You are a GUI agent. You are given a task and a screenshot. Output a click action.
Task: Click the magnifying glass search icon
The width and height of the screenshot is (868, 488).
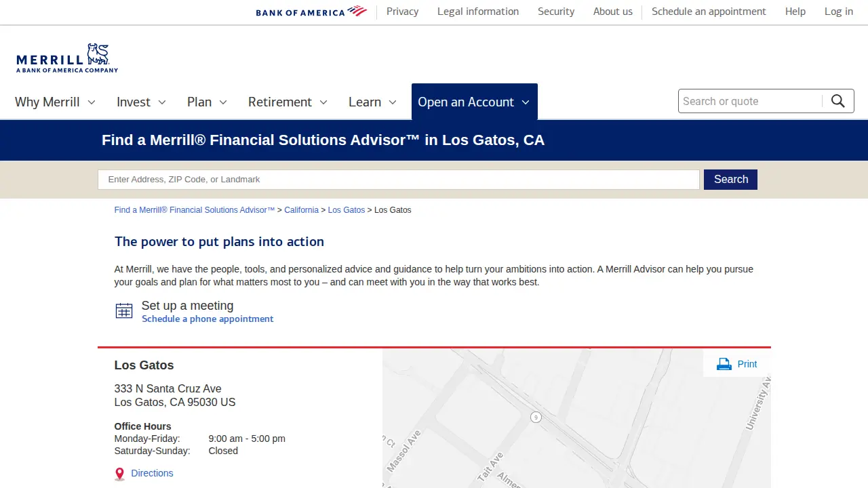(x=838, y=101)
